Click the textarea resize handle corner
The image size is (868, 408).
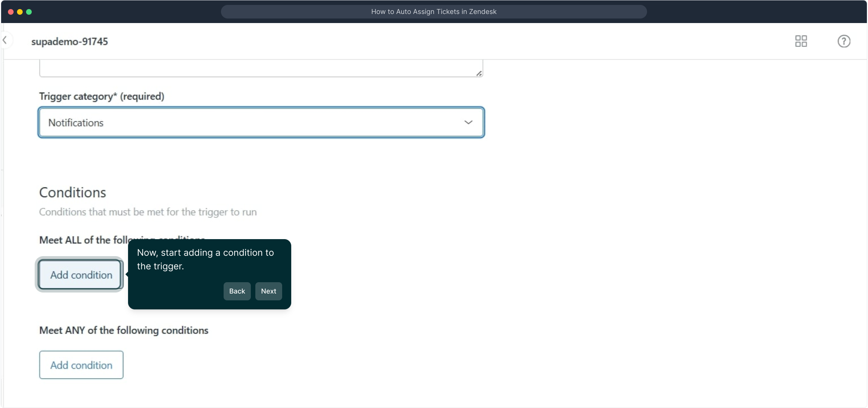point(479,74)
